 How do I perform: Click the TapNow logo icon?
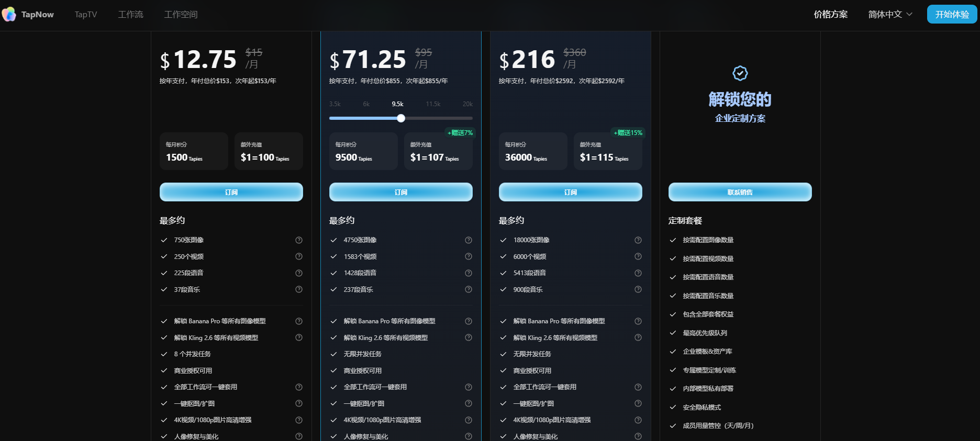[x=9, y=15]
